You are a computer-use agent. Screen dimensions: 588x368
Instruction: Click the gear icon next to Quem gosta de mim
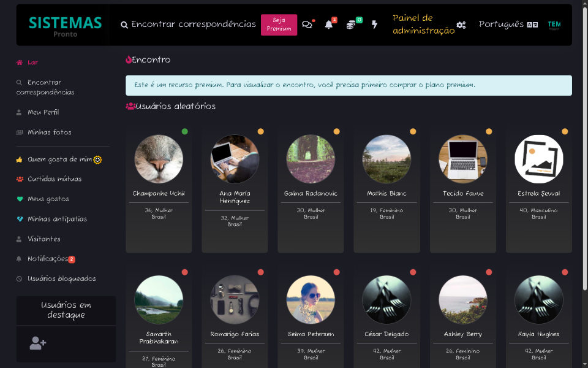(98, 159)
